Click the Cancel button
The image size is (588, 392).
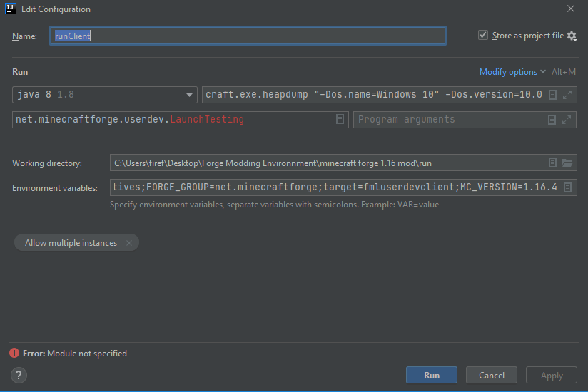coord(492,375)
